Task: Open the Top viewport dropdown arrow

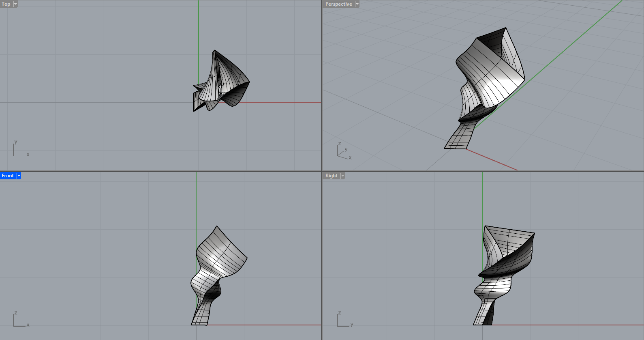Action: (15, 4)
